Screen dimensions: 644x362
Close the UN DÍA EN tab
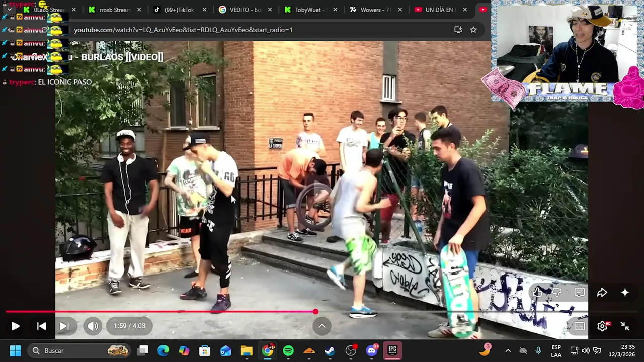(x=465, y=10)
